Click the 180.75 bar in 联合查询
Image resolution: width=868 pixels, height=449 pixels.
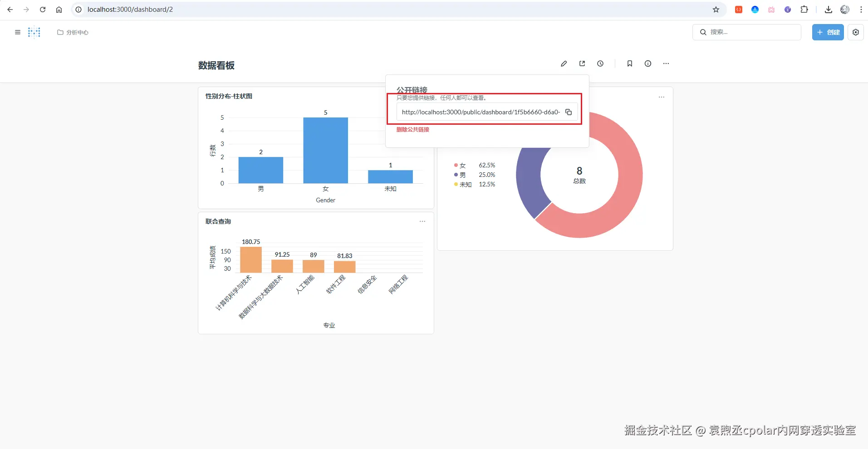[251, 260]
